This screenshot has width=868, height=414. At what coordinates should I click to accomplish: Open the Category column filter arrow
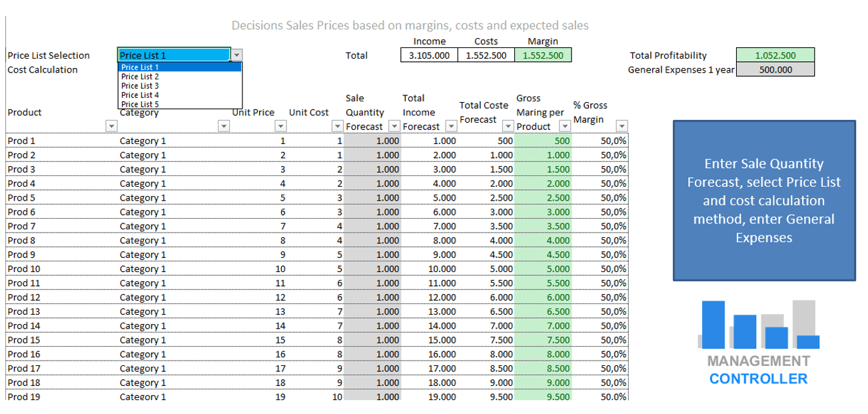(224, 127)
